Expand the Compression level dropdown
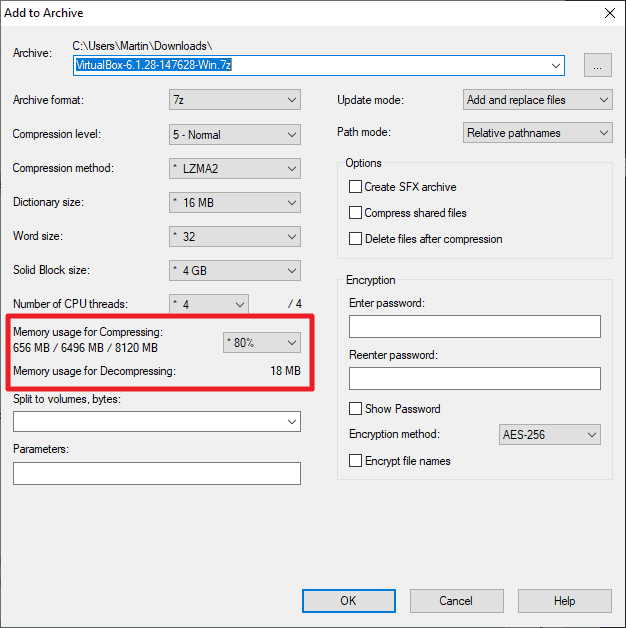Viewport: 626px width, 628px height. [x=235, y=134]
